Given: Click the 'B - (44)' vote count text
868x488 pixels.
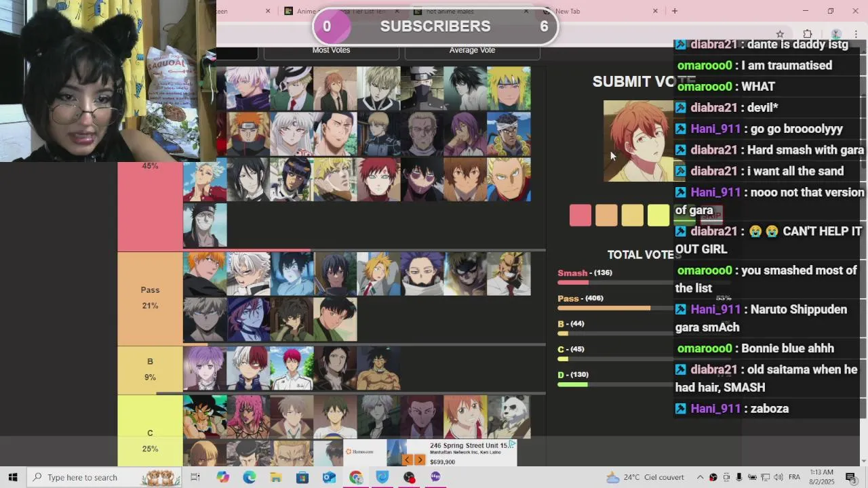Looking at the screenshot, I should point(571,324).
